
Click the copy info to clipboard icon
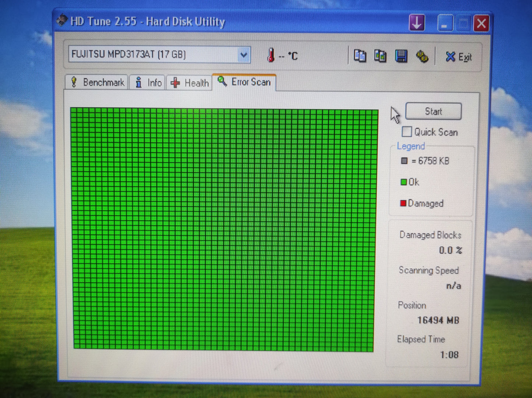360,56
